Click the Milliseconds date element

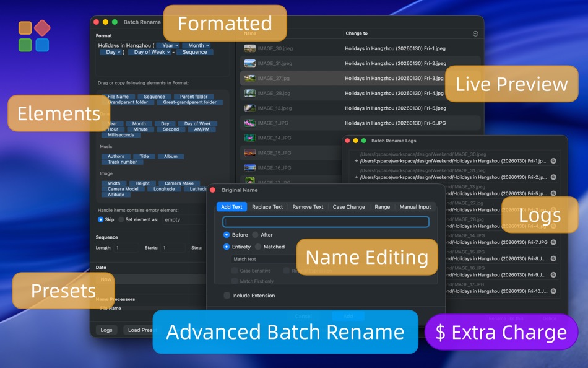[x=121, y=135]
